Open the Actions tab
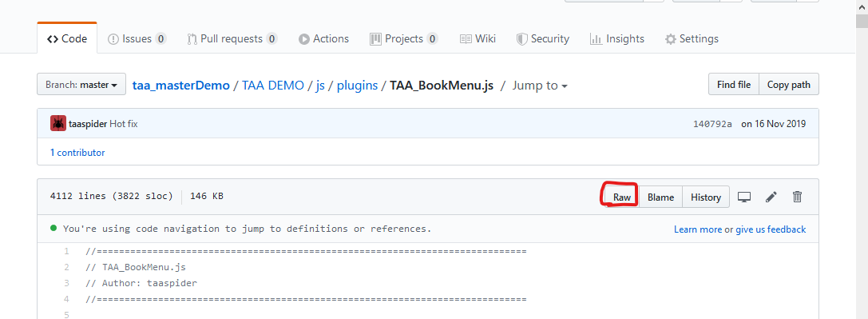 pyautogui.click(x=324, y=38)
